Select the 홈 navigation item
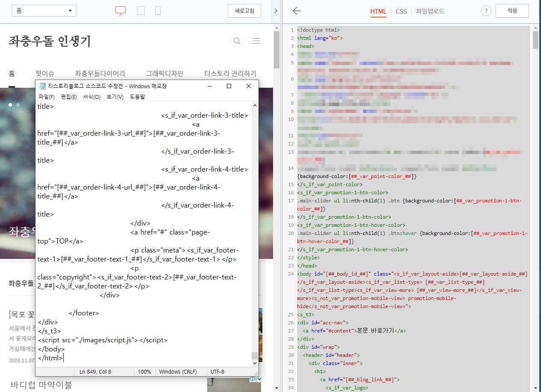The height and width of the screenshot is (392, 541). pos(12,74)
